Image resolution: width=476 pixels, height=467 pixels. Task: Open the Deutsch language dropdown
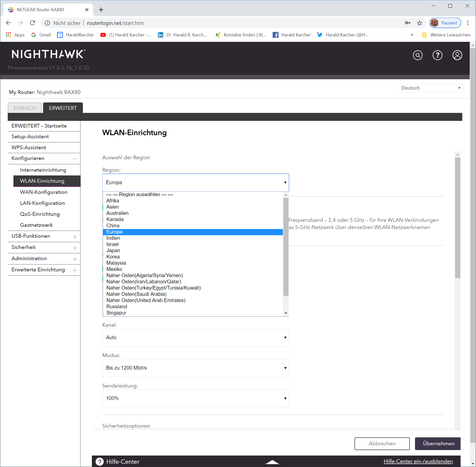click(431, 88)
